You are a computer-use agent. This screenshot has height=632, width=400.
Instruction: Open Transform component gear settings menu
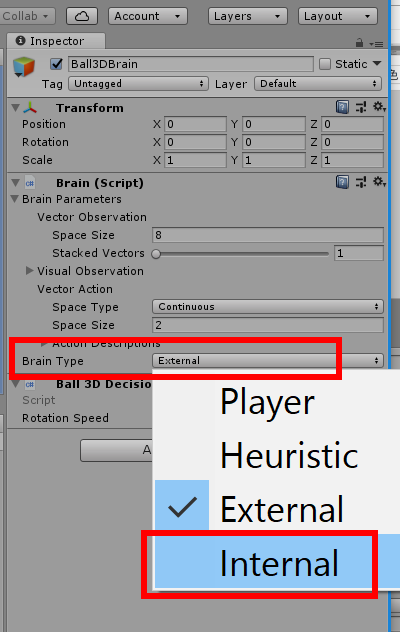pyautogui.click(x=379, y=107)
